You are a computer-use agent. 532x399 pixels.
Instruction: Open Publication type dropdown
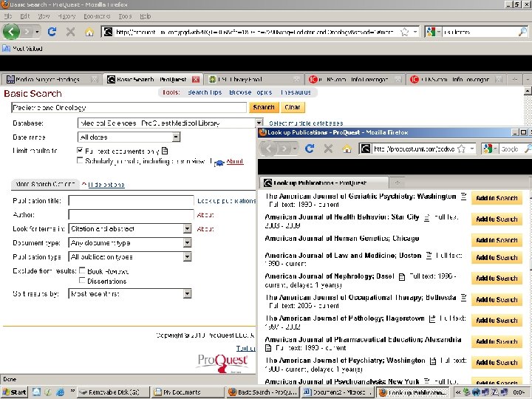[187, 256]
